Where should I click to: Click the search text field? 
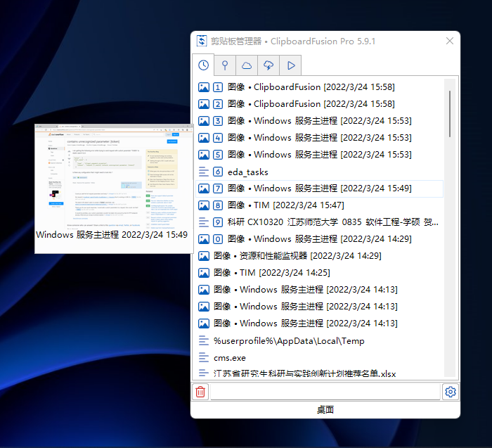tap(325, 392)
